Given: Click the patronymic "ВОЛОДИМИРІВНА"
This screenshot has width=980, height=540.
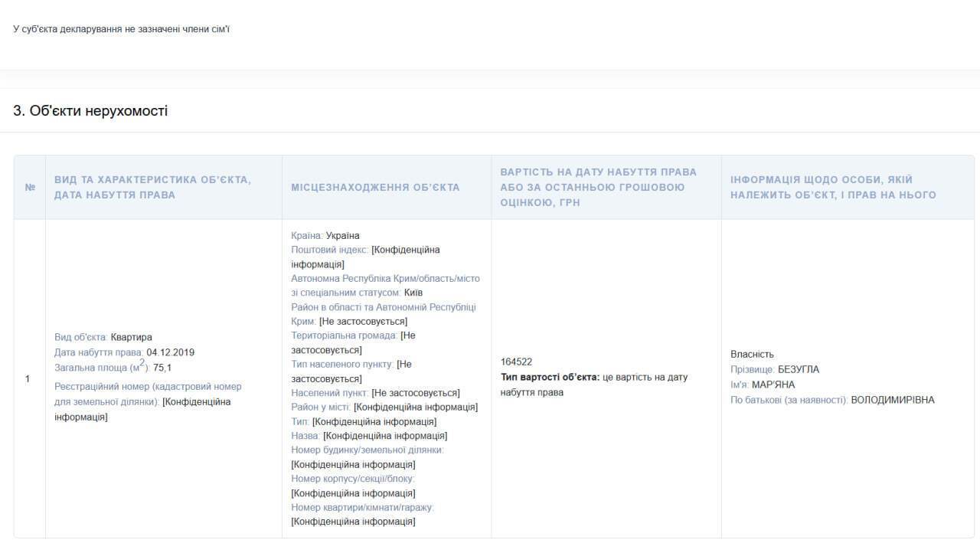Looking at the screenshot, I should 892,400.
